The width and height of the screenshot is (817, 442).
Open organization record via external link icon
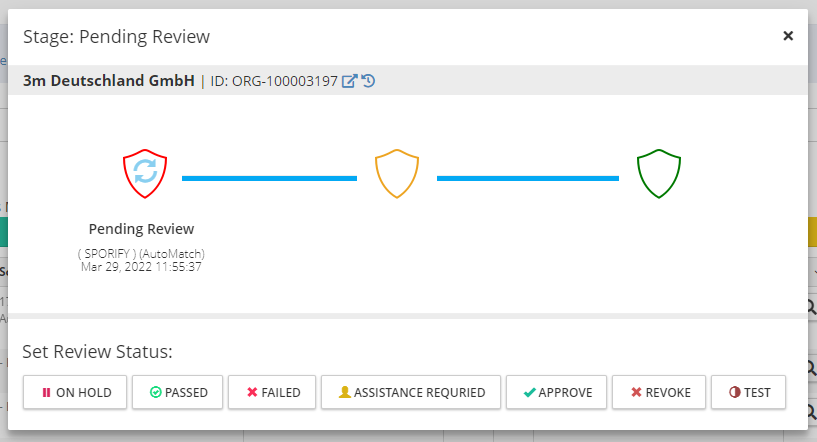(x=349, y=81)
